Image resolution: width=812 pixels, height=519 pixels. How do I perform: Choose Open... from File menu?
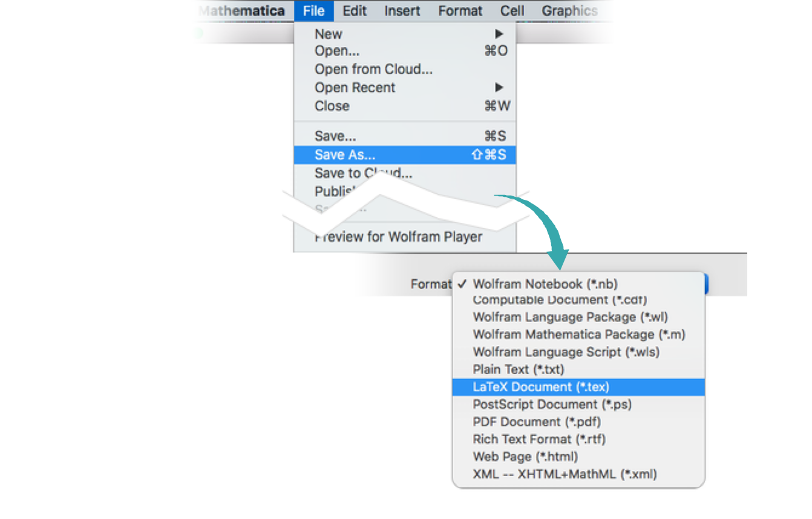point(405,51)
